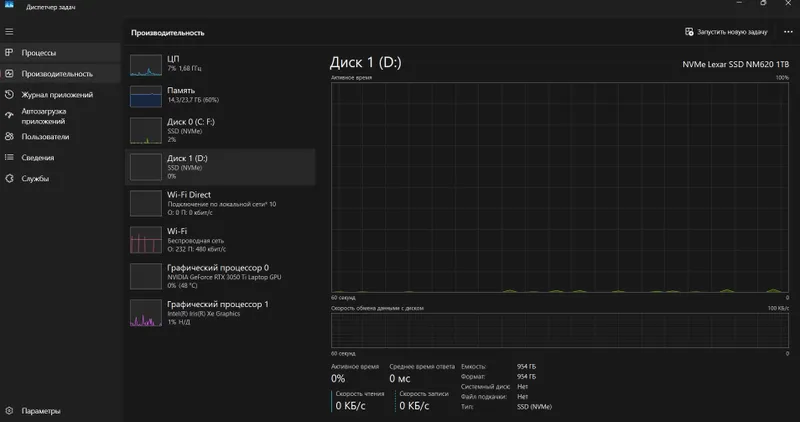This screenshot has width=800, height=422.
Task: Select Диск 0 (C: F:) entry label
Action: coord(191,121)
